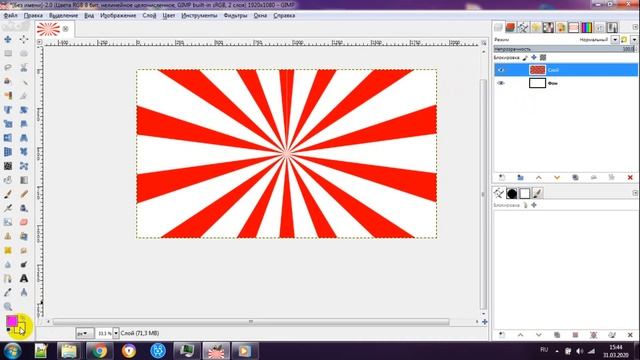Select the Pencil tool
Screen dimensions: 640x360
pyautogui.click(x=24, y=194)
